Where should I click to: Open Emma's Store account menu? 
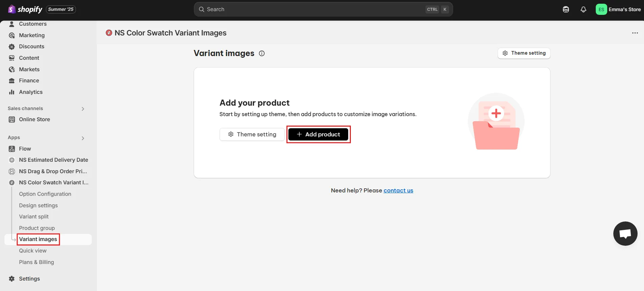pos(618,9)
